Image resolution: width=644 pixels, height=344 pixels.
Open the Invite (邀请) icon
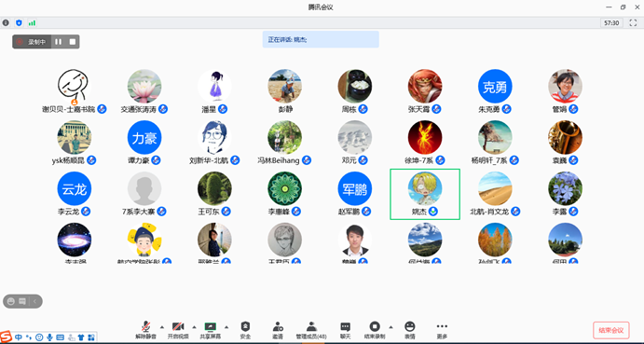(278, 330)
